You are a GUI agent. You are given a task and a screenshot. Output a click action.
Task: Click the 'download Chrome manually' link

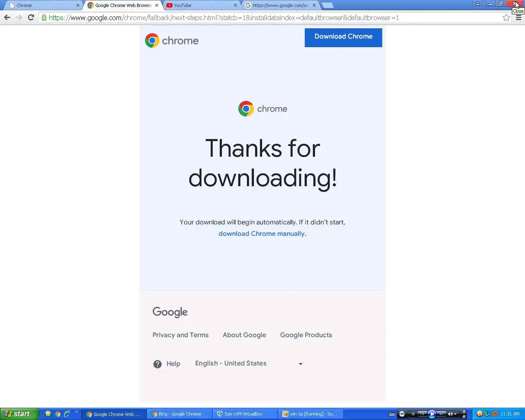[262, 233]
